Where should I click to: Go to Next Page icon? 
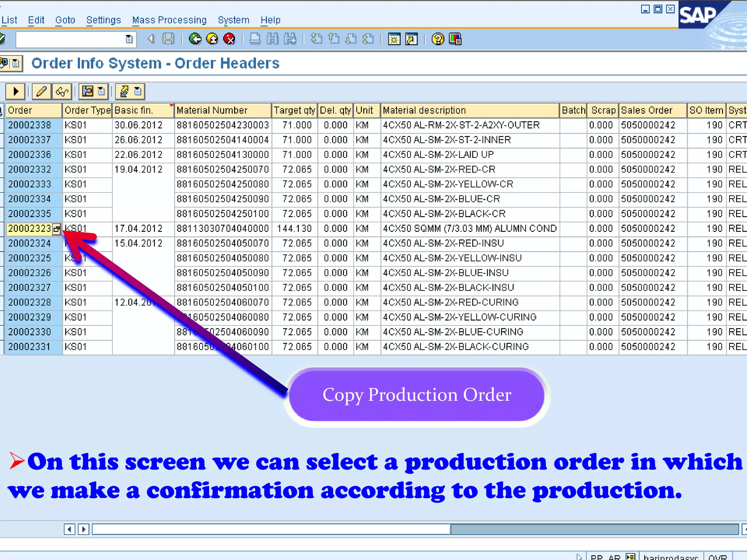click(351, 39)
